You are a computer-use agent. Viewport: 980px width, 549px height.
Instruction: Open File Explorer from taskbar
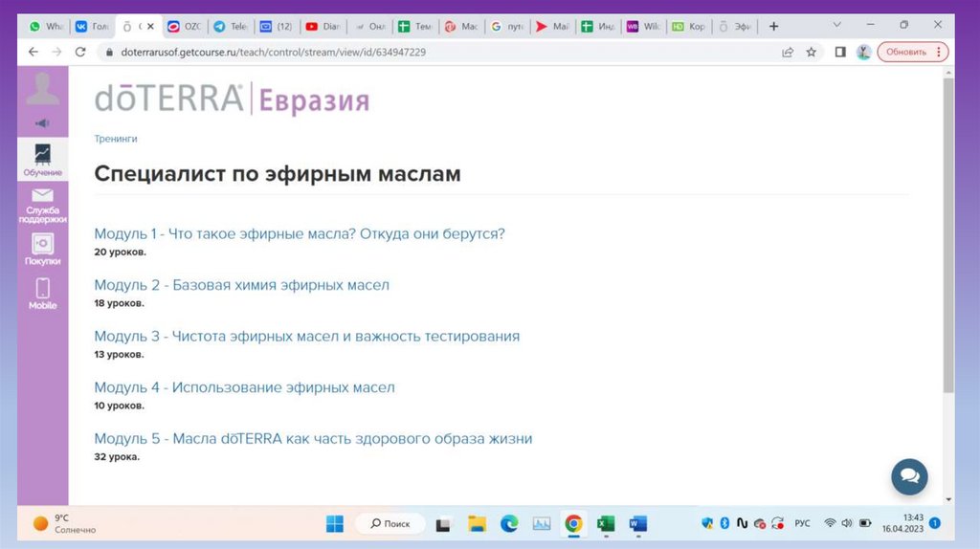pyautogui.click(x=477, y=523)
